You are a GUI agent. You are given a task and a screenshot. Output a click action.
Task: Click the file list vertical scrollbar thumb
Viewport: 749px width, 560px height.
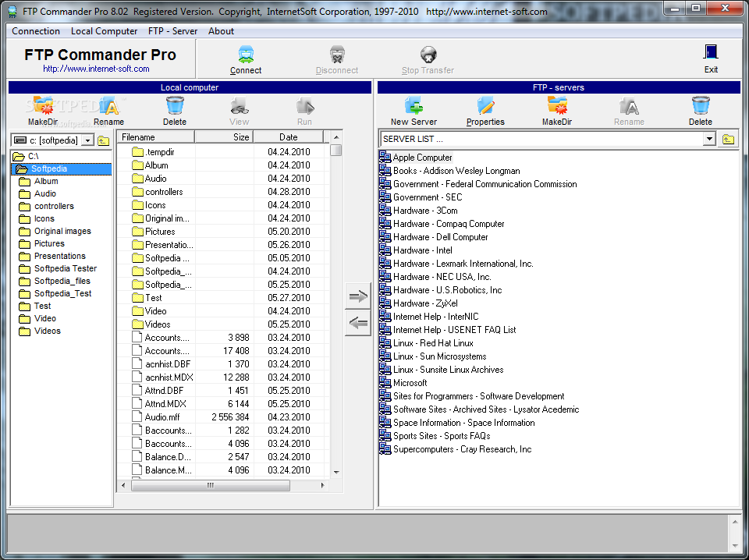coord(336,151)
